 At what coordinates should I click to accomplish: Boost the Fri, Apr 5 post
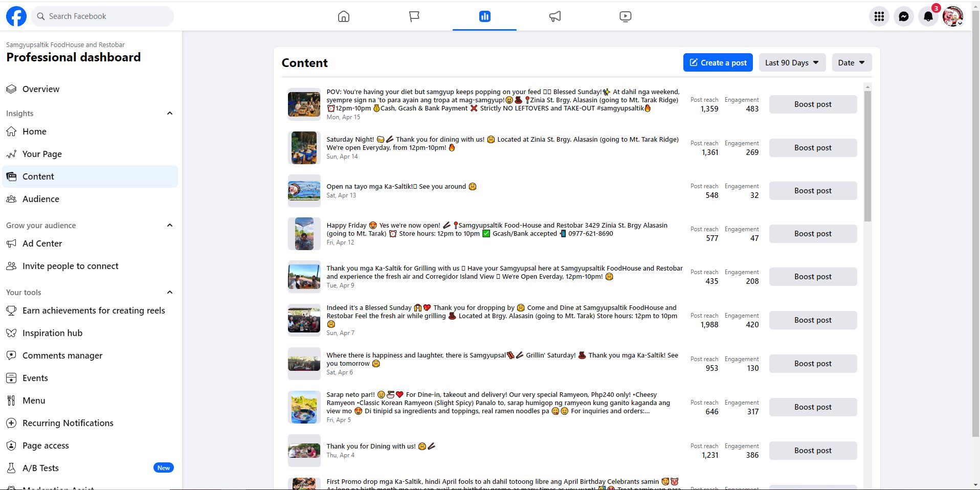coord(813,407)
